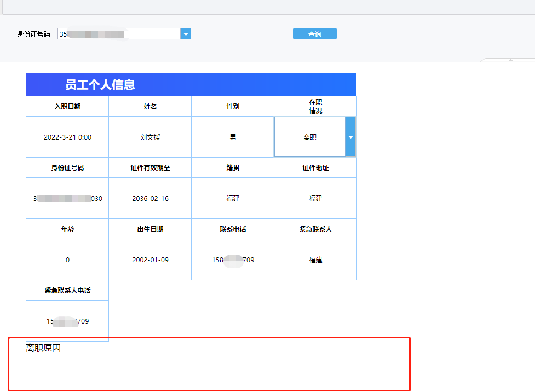Collapse the query panel with the triangle handle
Image resolution: width=535 pixels, height=392 pixels.
tap(510, 60)
